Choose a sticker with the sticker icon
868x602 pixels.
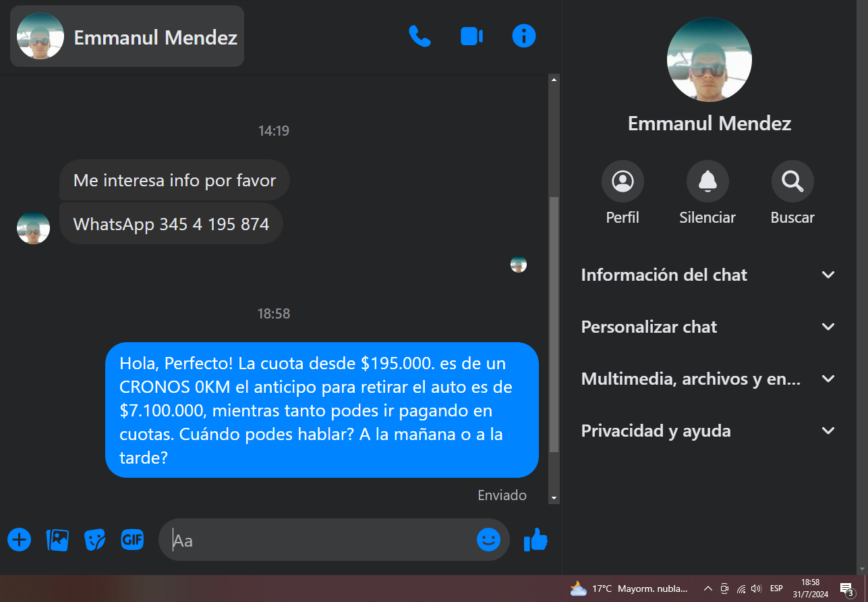94,539
